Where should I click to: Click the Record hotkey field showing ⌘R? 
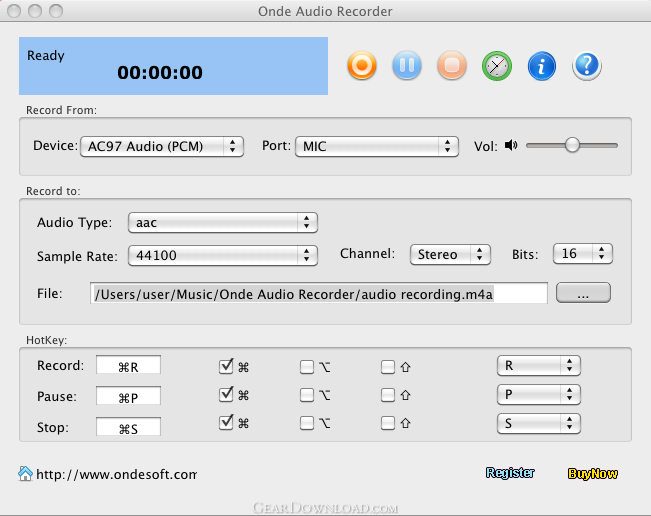[128, 366]
